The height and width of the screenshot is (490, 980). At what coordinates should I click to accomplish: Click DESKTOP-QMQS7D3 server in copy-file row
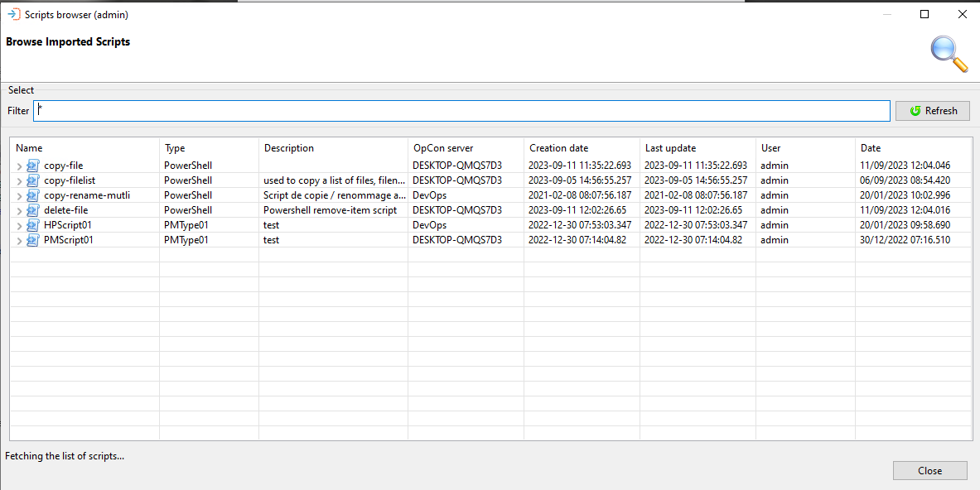[x=457, y=166]
